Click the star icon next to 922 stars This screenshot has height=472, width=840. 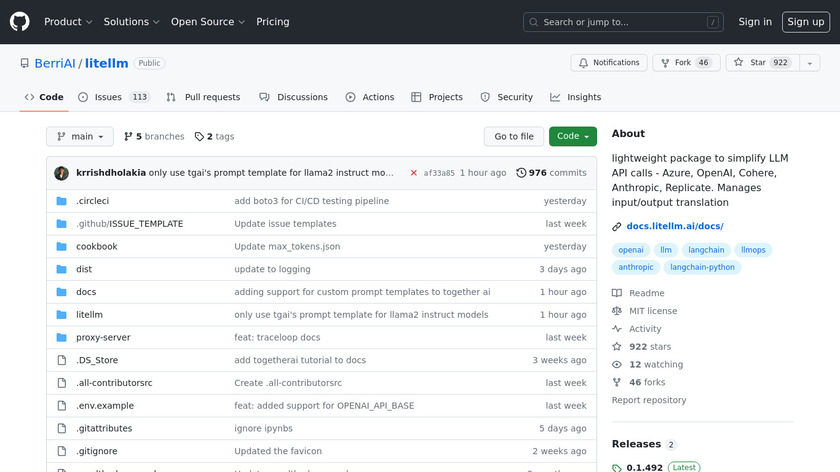click(617, 347)
